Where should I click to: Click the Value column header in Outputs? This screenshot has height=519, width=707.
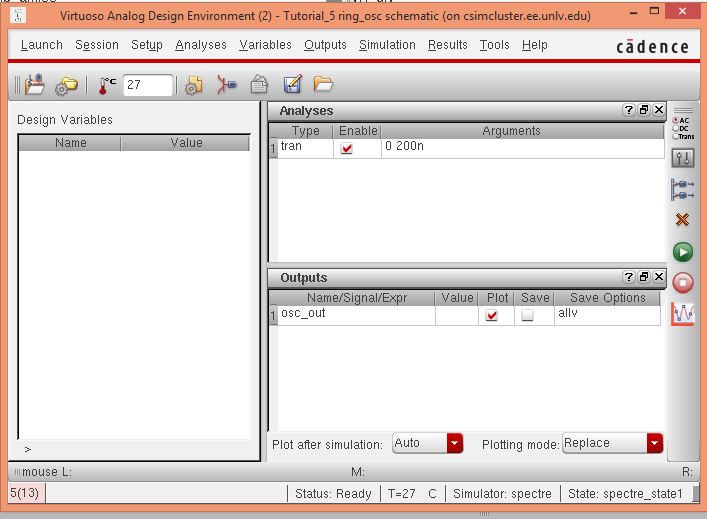(x=457, y=298)
